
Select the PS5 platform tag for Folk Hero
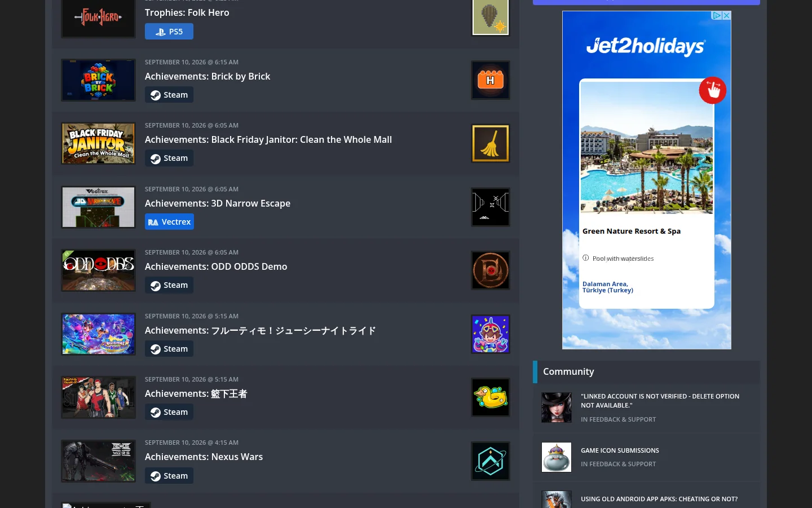[x=169, y=32]
